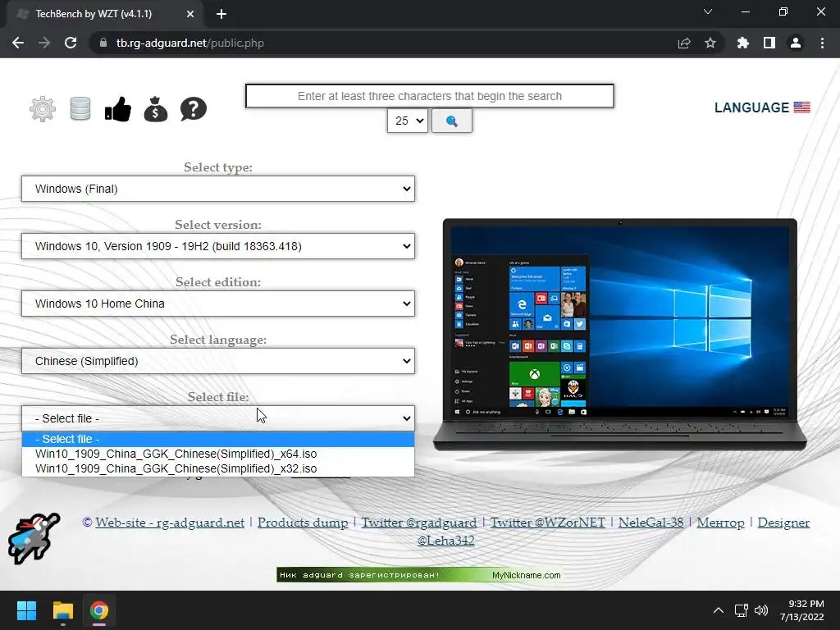
Task: Click the LANGUAGE label
Action: point(751,107)
